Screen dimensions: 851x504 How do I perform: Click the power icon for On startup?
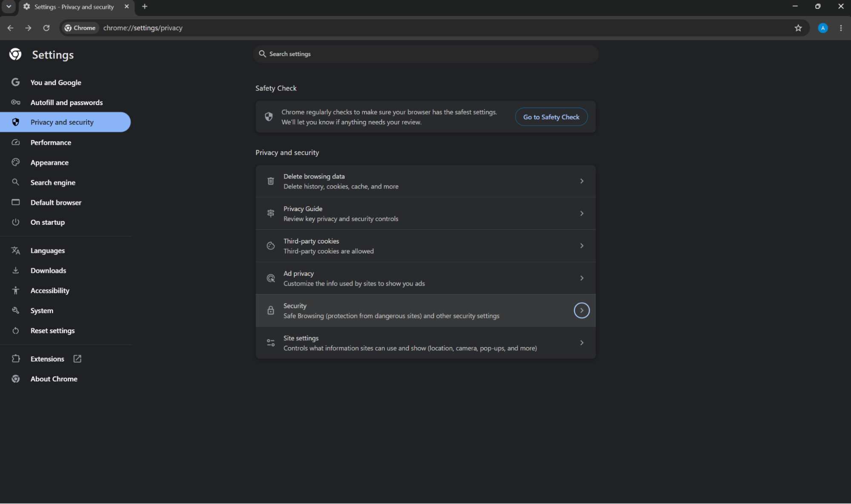(x=16, y=222)
